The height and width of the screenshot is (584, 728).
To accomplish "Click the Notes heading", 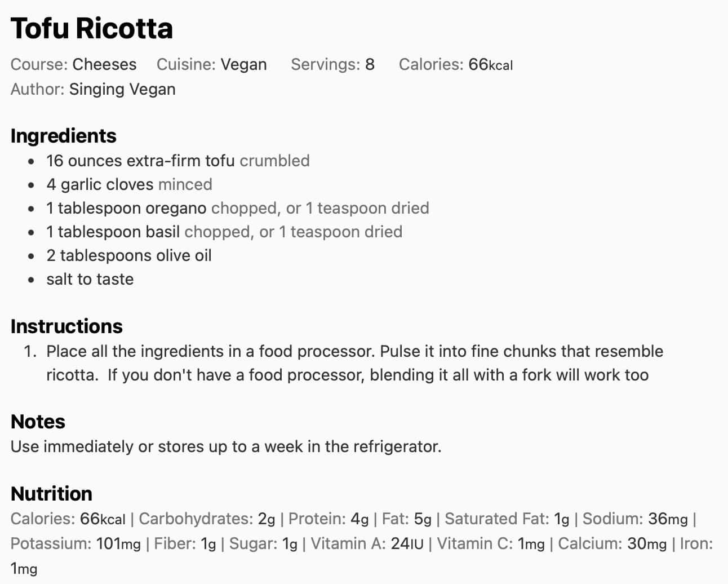I will (38, 422).
